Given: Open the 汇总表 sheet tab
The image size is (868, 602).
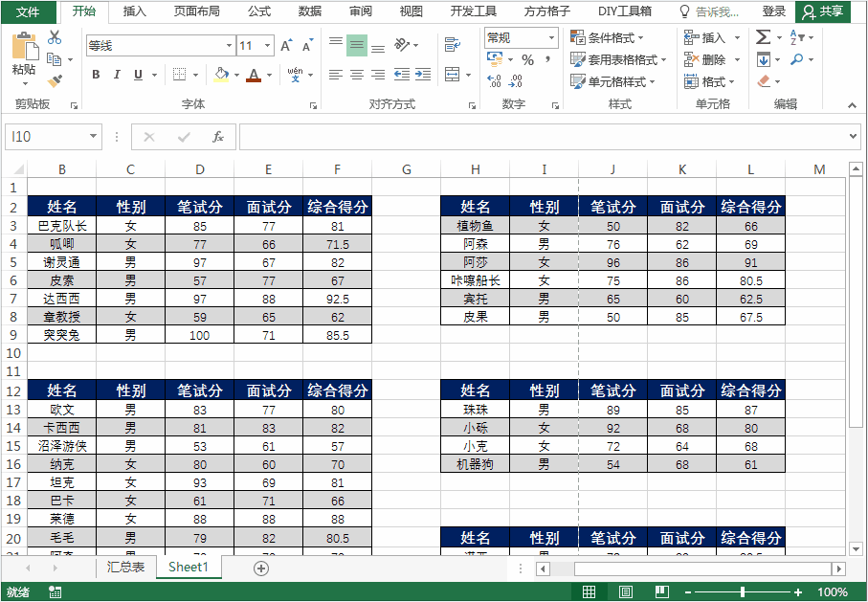Looking at the screenshot, I should [125, 568].
